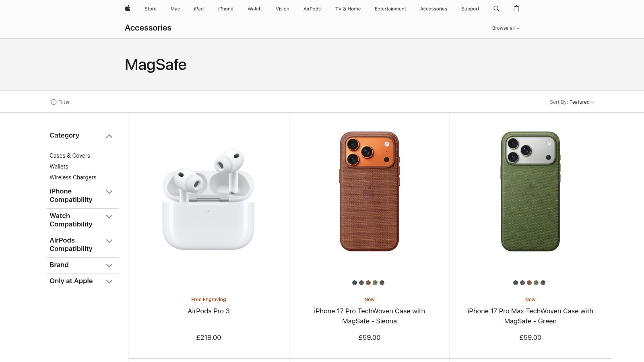Viewport: 644px width, 362px height.
Task: Select the Cases & Covers category link
Action: [69, 156]
